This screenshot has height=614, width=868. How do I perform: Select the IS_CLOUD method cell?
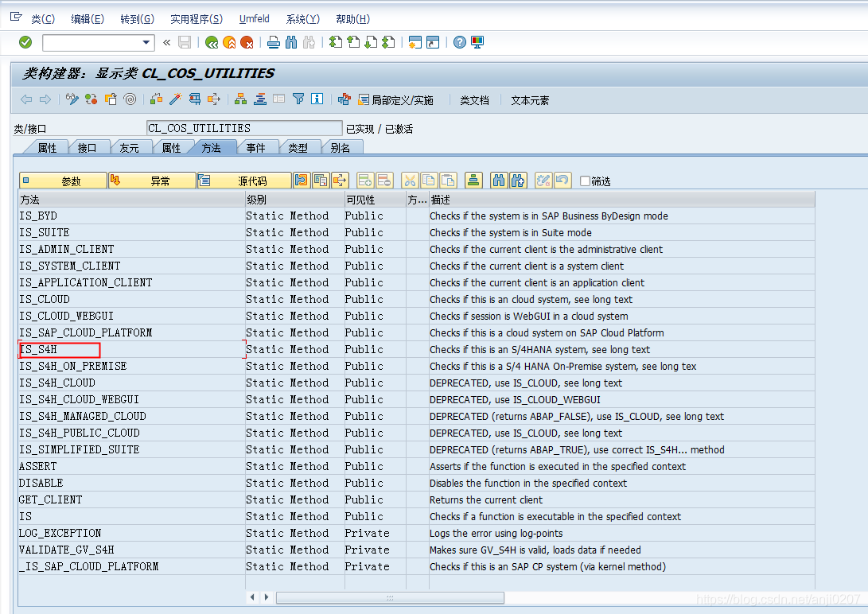click(x=132, y=299)
